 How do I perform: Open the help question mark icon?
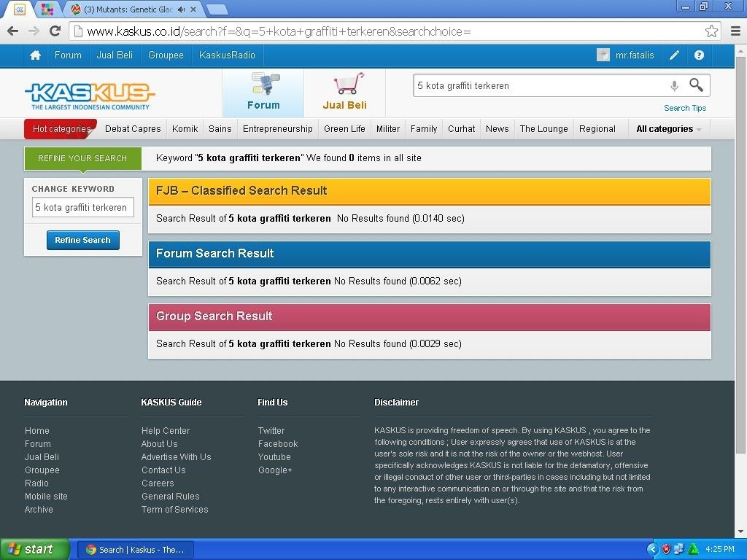699,55
